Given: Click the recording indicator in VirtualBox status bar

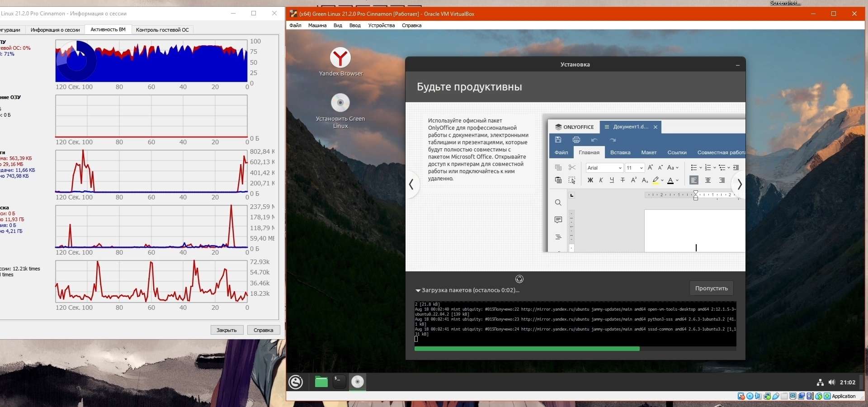Looking at the screenshot, I should pyautogui.click(x=802, y=396).
